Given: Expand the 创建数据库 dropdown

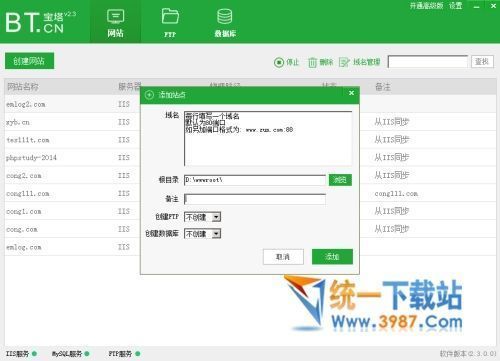Looking at the screenshot, I should (216, 234).
